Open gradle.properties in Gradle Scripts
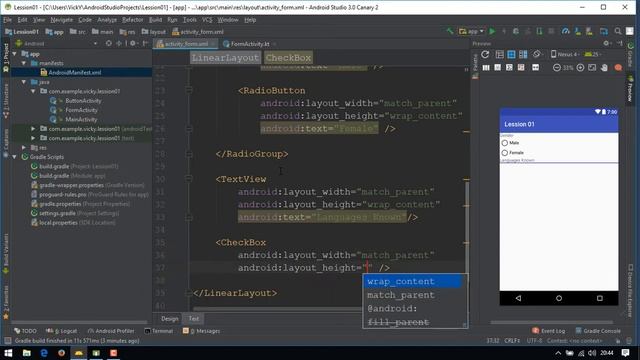 click(60, 204)
